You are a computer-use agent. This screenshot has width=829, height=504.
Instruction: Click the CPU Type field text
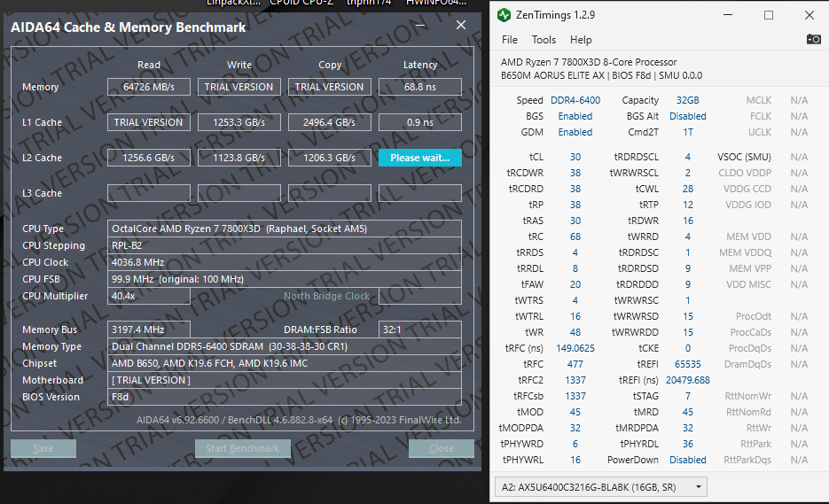coord(285,229)
